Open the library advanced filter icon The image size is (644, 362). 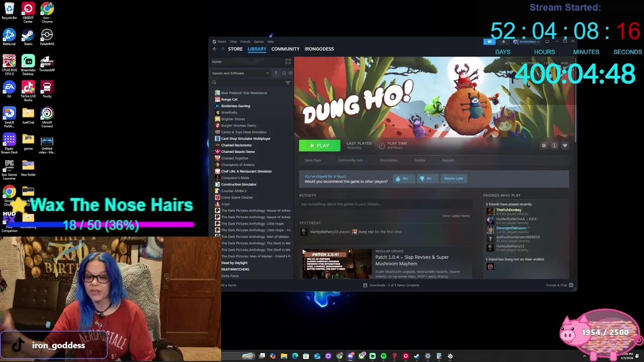click(288, 82)
